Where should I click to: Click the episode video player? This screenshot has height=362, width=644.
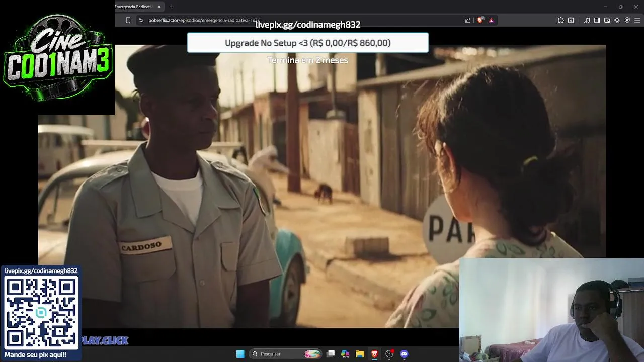322,186
